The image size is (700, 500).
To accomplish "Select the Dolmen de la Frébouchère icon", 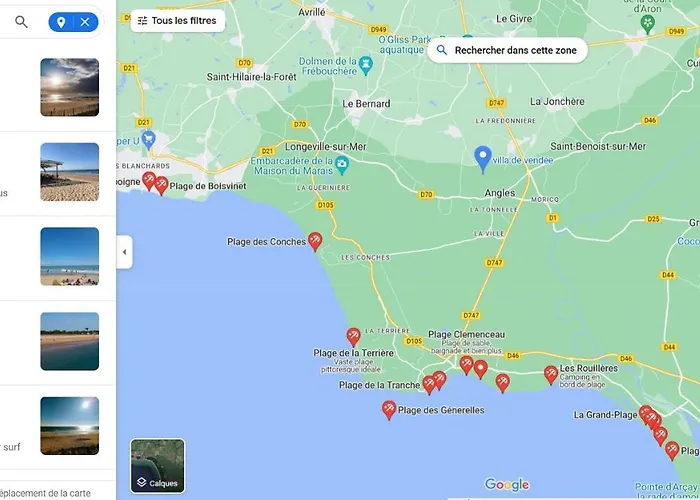I will point(366,66).
